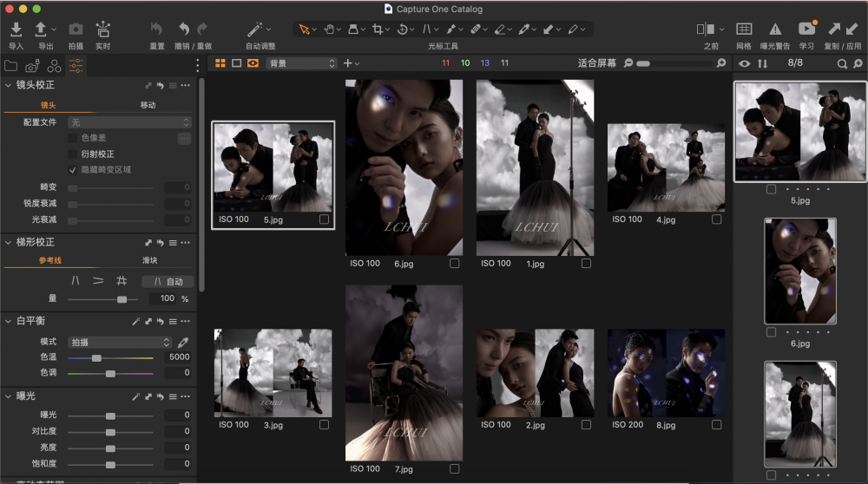Image resolution: width=868 pixels, height=484 pixels.
Task: Click the 自动 auto keystone button
Action: [x=168, y=281]
